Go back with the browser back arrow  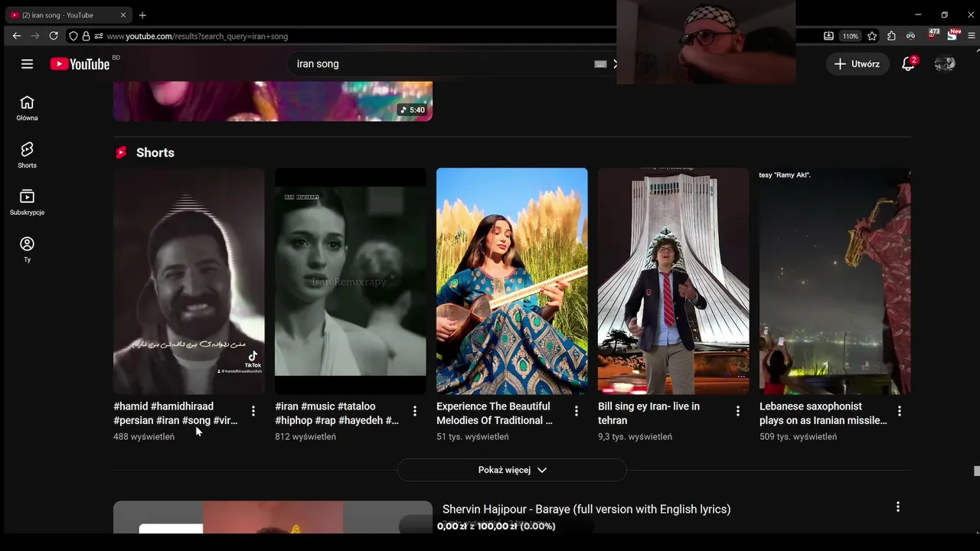pos(17,36)
